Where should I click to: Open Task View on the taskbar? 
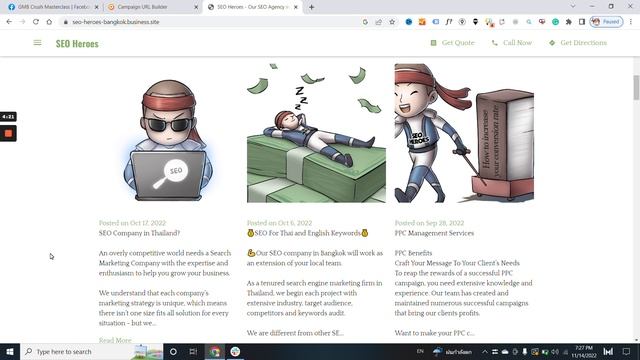(x=193, y=351)
